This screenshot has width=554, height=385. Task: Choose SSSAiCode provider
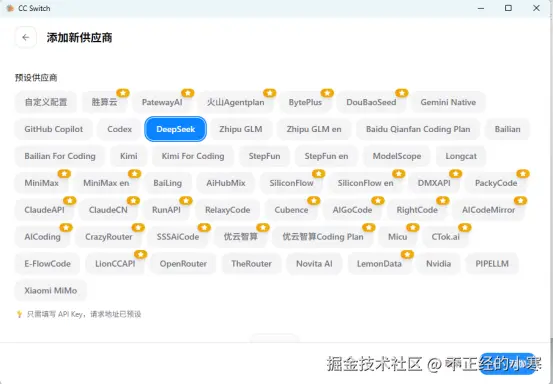[x=178, y=237]
